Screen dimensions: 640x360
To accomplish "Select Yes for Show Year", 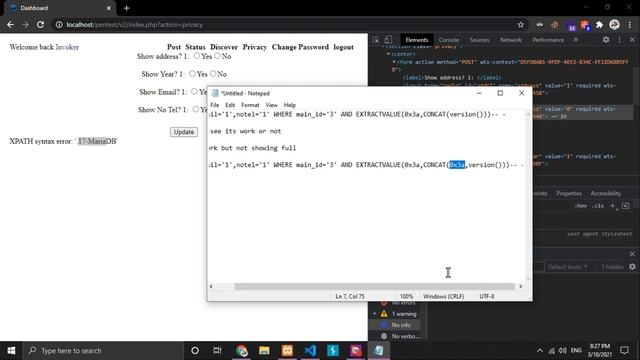I will coord(192,73).
